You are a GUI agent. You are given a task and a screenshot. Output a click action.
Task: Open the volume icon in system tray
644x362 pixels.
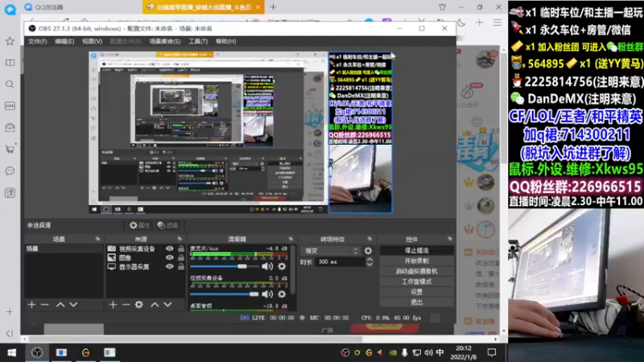tap(428, 352)
